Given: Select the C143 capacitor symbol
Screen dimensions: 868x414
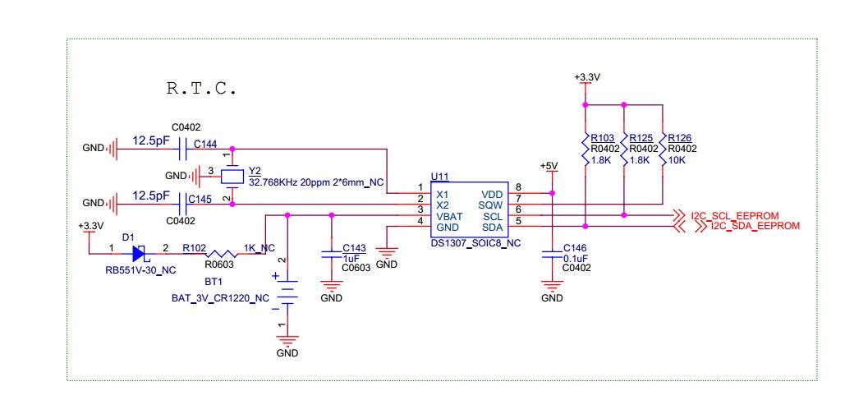Looking at the screenshot, I should 331,255.
